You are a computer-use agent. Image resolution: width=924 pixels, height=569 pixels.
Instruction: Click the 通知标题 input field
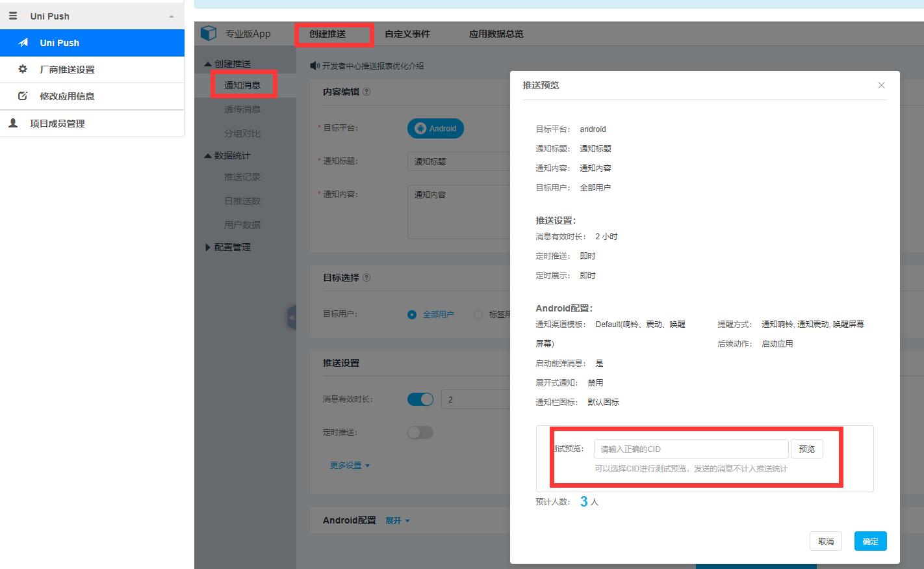pos(459,161)
